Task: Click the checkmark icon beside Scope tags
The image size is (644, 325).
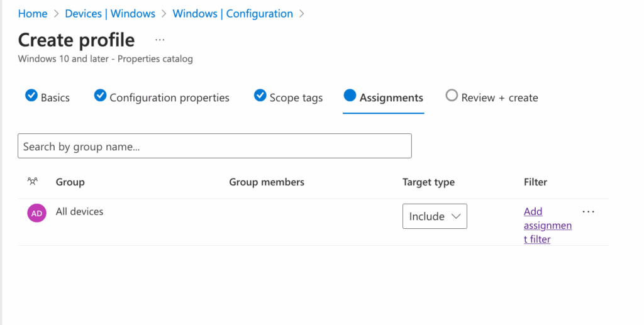Action: click(260, 96)
